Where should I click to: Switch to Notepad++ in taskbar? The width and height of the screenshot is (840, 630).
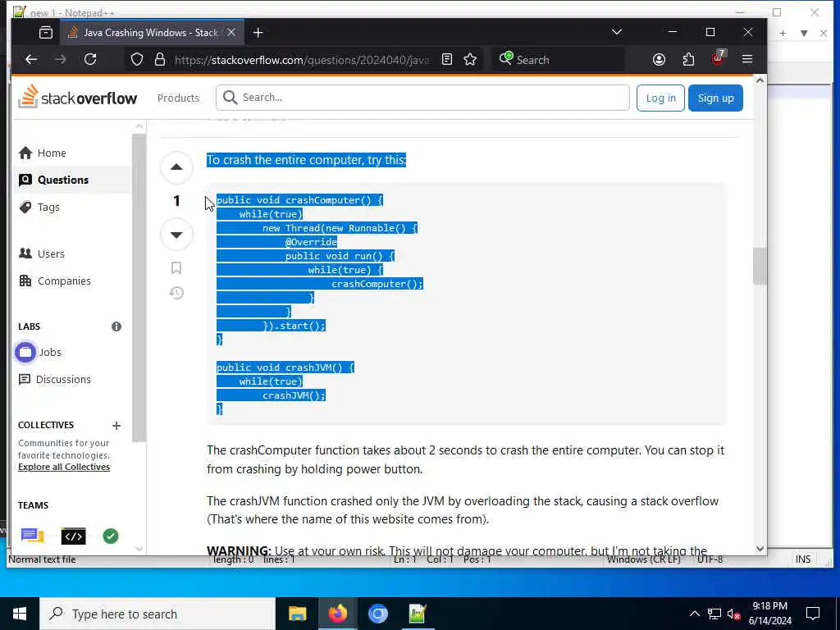pos(418,614)
